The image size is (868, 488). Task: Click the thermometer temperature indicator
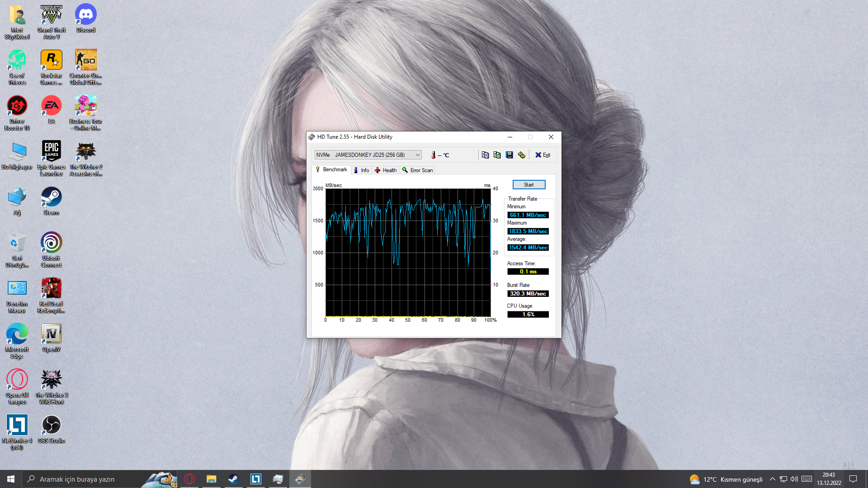point(433,155)
